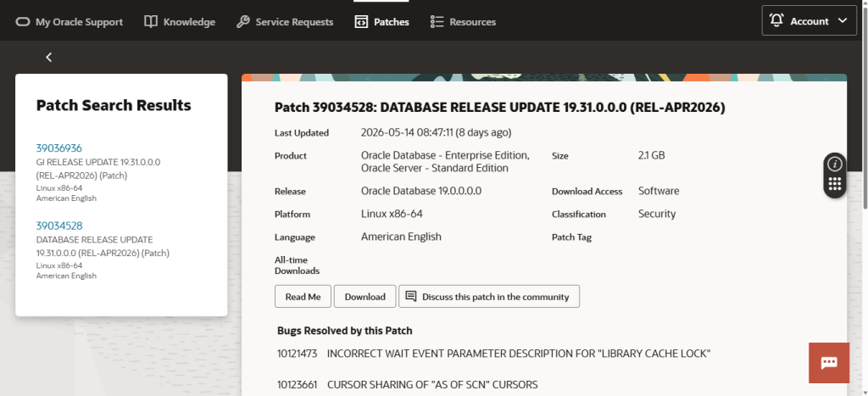Click the Read Me button

(303, 296)
